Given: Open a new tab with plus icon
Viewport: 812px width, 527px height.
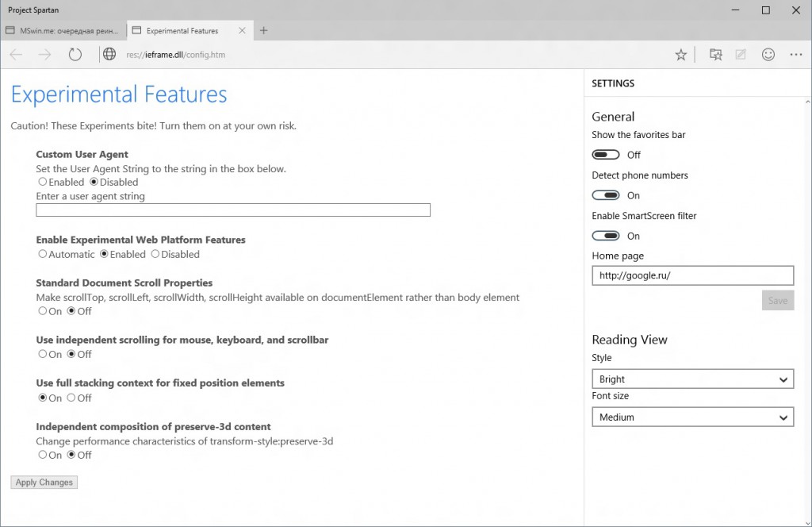Looking at the screenshot, I should (264, 31).
